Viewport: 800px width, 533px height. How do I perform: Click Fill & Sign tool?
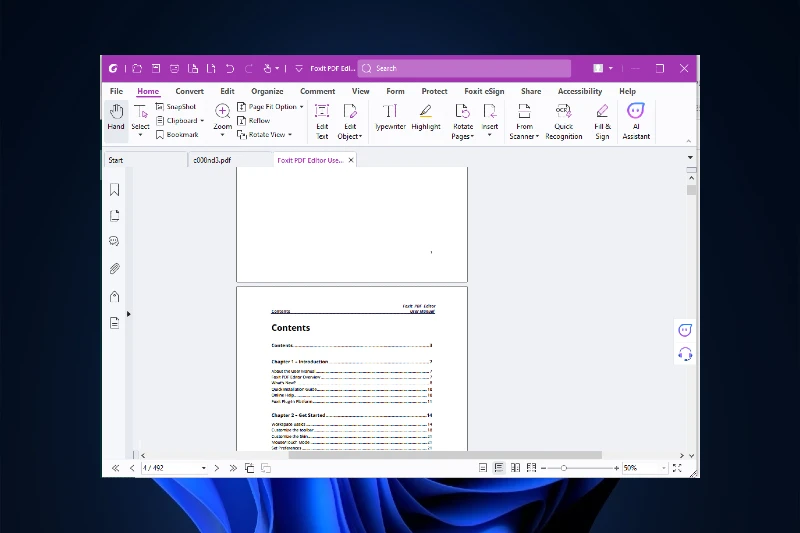[602, 121]
